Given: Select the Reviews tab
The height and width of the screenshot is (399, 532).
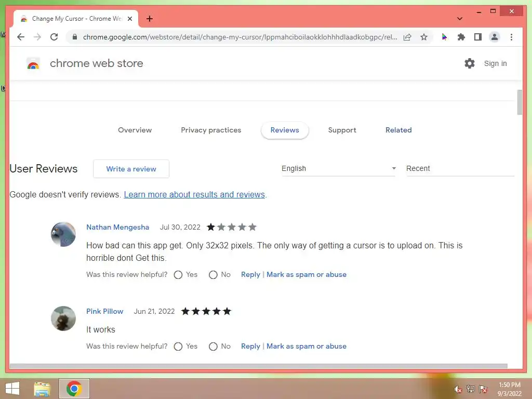Looking at the screenshot, I should tap(285, 130).
